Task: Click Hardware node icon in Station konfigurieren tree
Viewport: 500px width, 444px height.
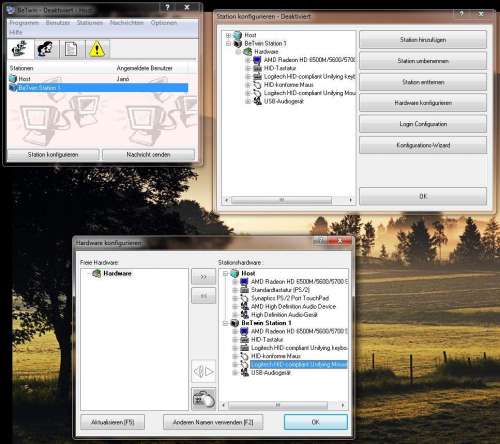Action: pyautogui.click(x=247, y=52)
